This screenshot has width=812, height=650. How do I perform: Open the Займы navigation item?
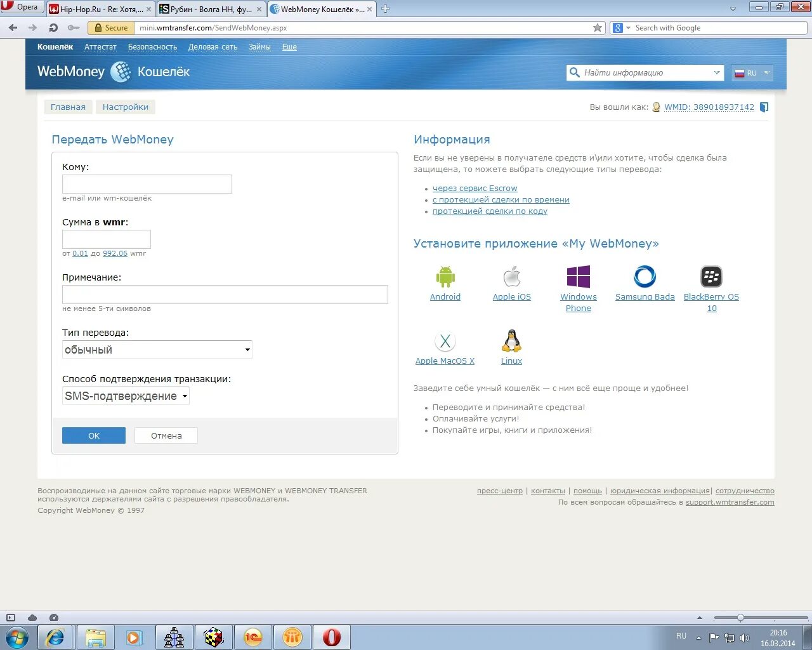pyautogui.click(x=259, y=47)
